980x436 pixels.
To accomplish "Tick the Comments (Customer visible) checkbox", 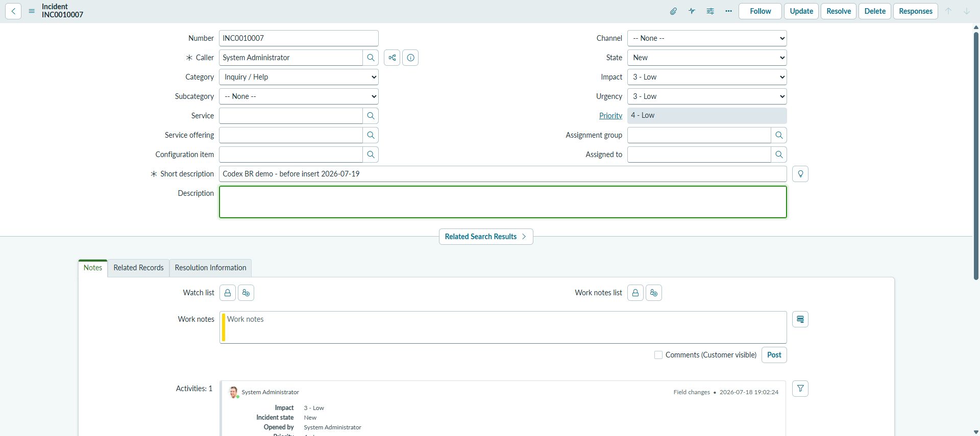I will [x=658, y=355].
